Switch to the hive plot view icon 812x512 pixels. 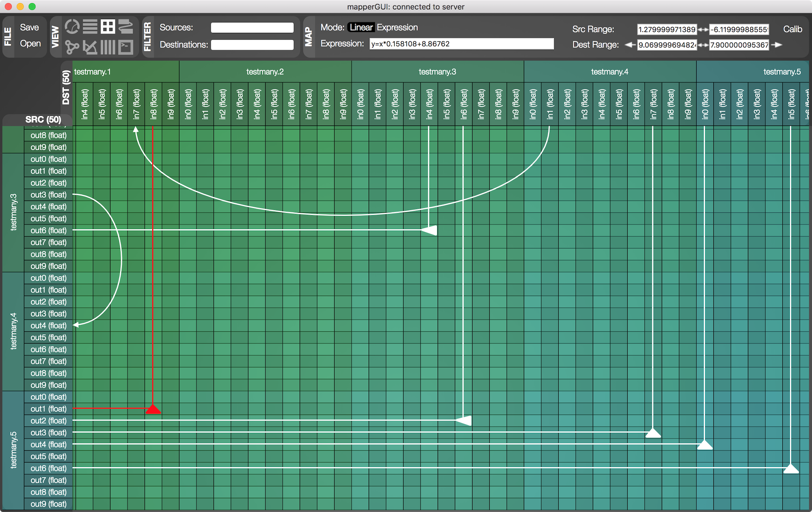[x=90, y=47]
